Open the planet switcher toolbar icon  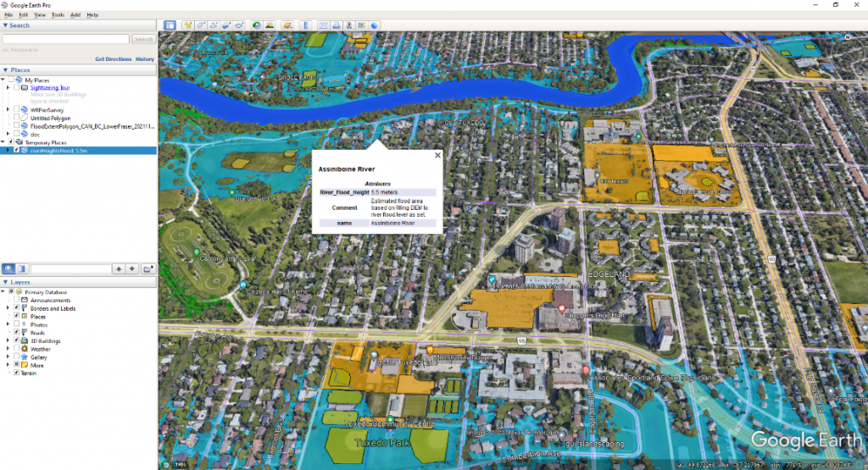click(x=287, y=25)
